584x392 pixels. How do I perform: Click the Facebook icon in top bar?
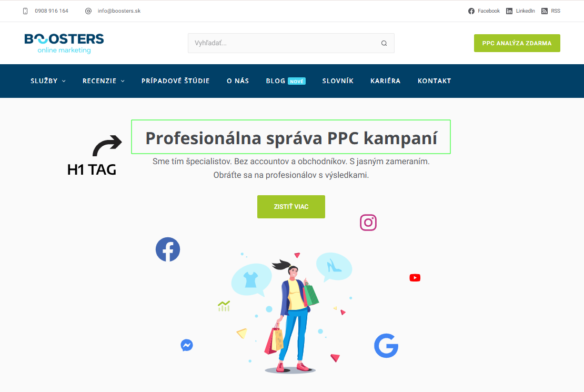pos(471,11)
